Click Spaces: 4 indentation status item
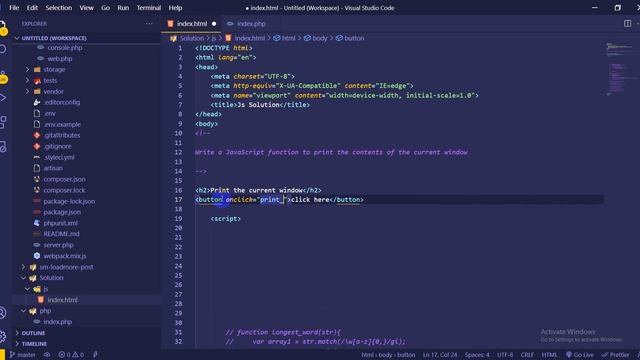This screenshot has width=640, height=360. (477, 355)
